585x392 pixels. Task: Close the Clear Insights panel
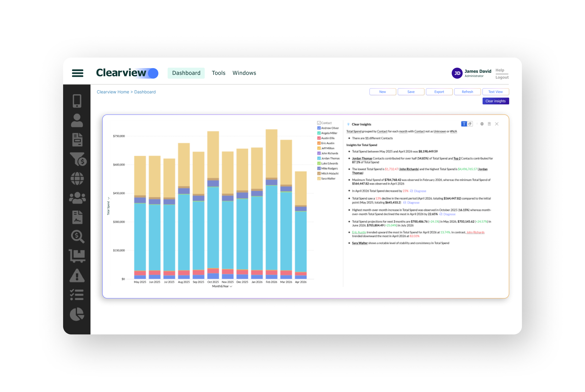497,124
